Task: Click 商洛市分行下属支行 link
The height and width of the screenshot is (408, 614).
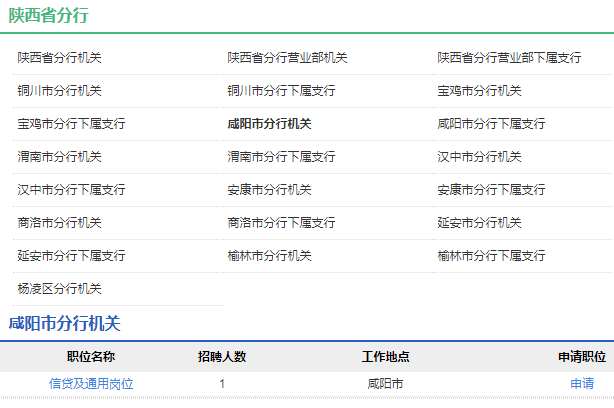Action: coord(281,223)
